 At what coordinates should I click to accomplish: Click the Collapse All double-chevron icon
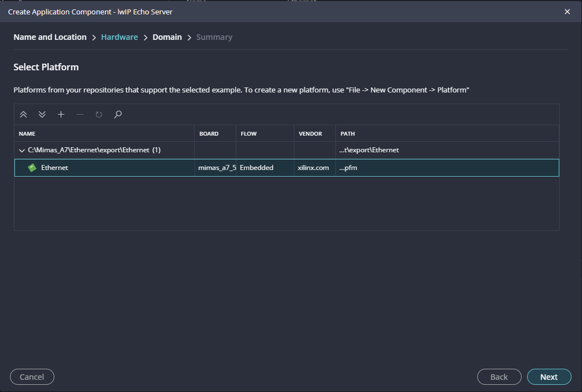(23, 115)
